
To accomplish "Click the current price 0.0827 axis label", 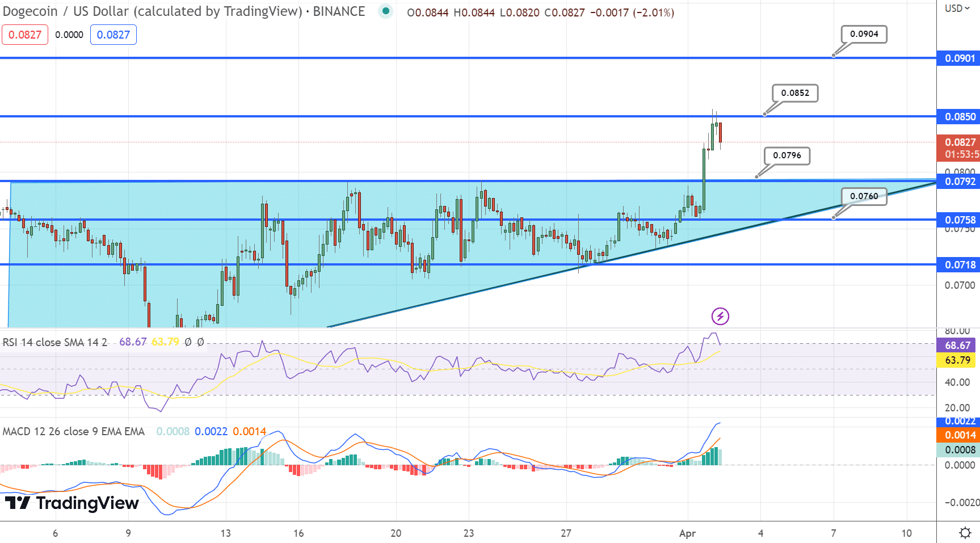I will (x=958, y=148).
